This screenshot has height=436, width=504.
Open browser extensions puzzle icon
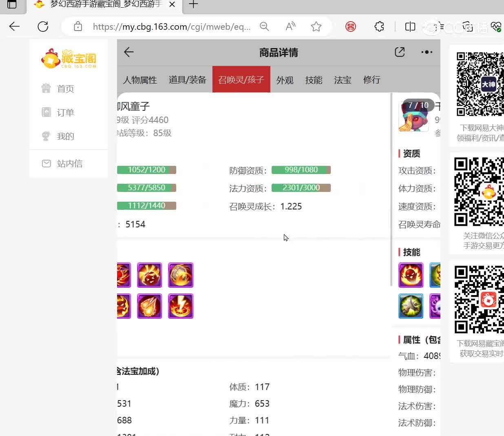pyautogui.click(x=379, y=27)
